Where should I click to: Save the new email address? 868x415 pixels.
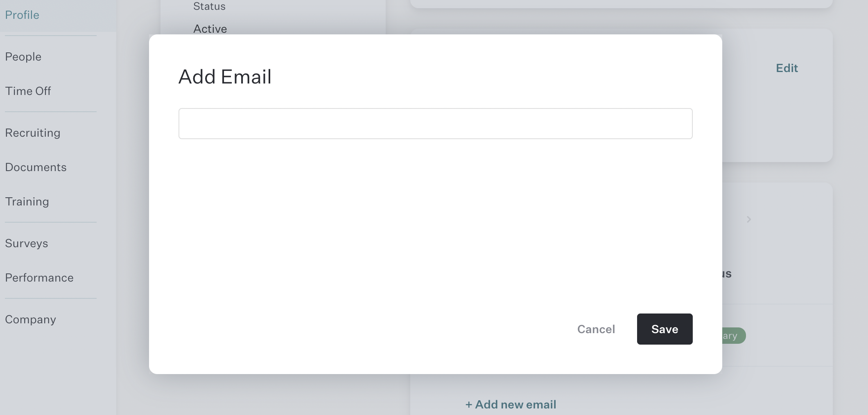[664, 329]
